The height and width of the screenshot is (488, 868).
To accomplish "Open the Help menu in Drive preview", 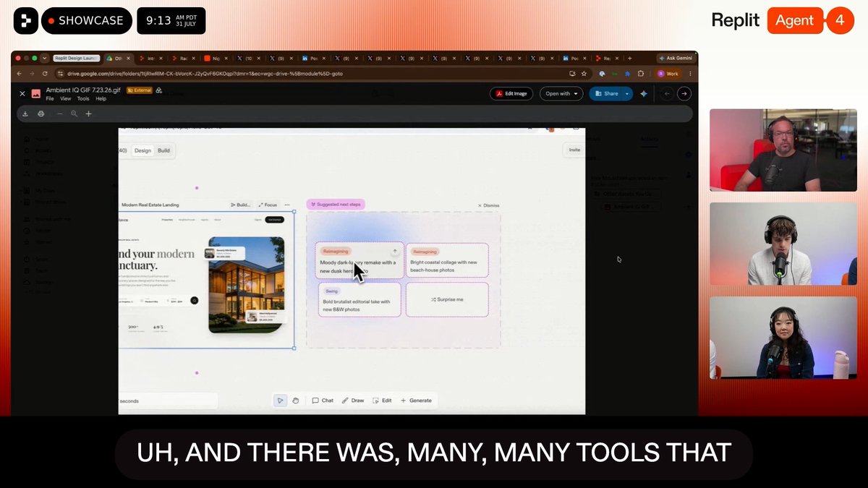I will point(101,98).
